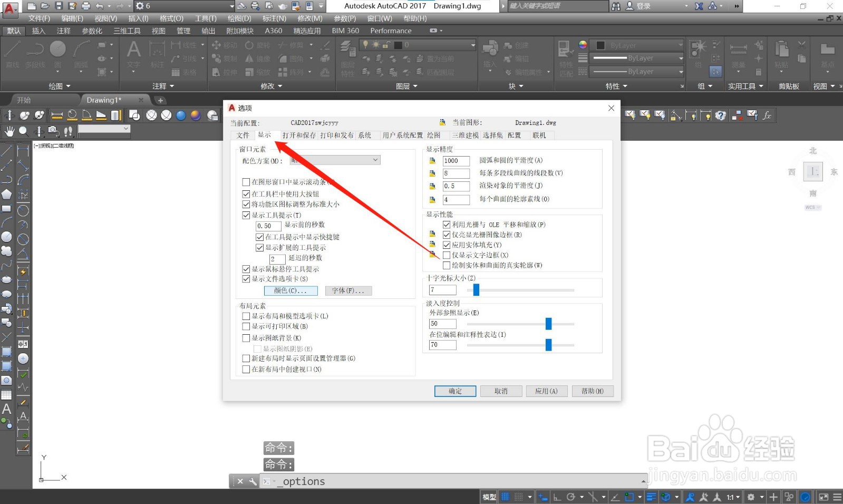Open annotation scale 1:1 dropdown

733,497
